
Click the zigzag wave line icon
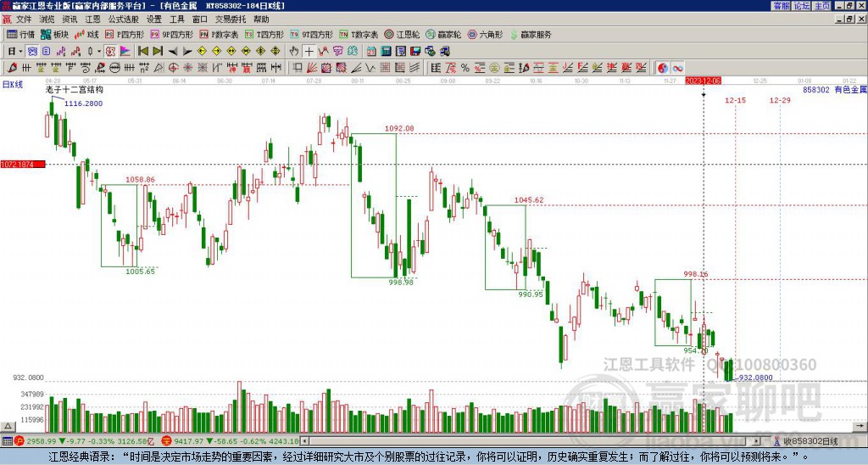point(370,68)
